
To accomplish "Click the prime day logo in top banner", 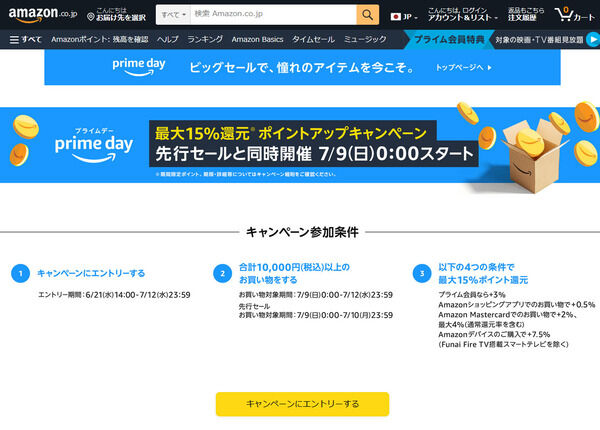I will point(139,67).
